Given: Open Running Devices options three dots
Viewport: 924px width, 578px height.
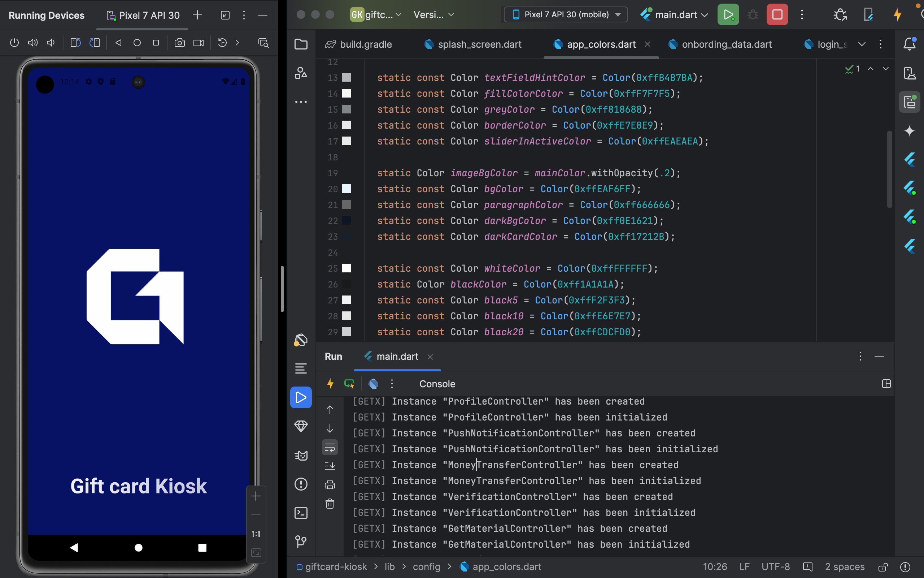Looking at the screenshot, I should point(244,15).
